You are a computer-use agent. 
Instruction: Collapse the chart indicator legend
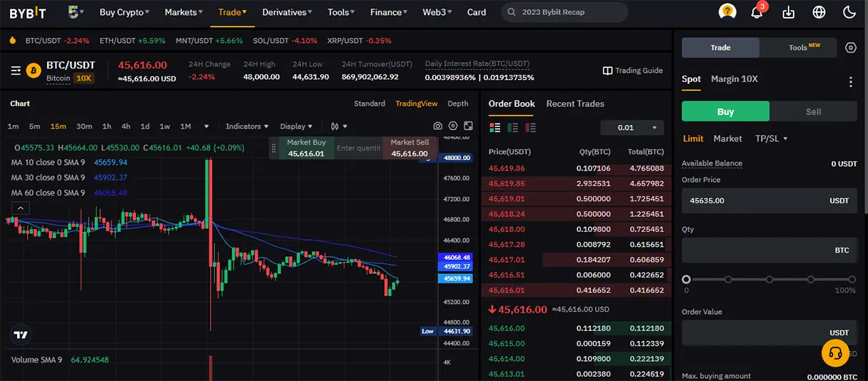pos(21,208)
